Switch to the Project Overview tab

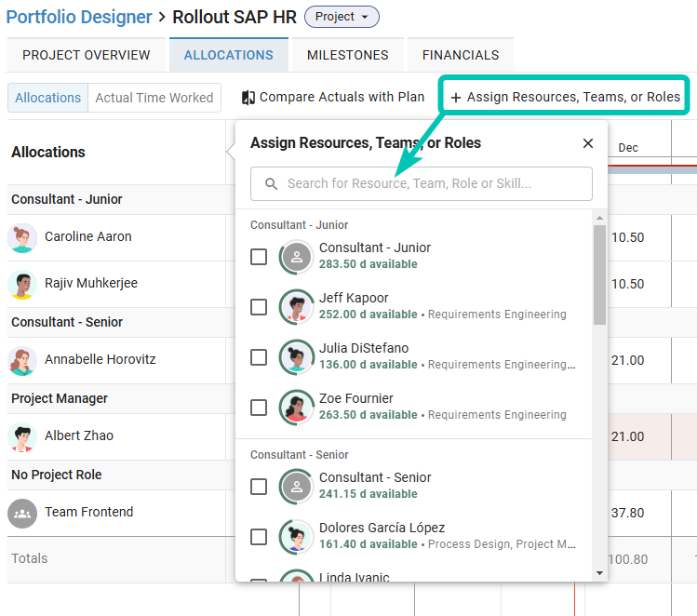point(87,55)
